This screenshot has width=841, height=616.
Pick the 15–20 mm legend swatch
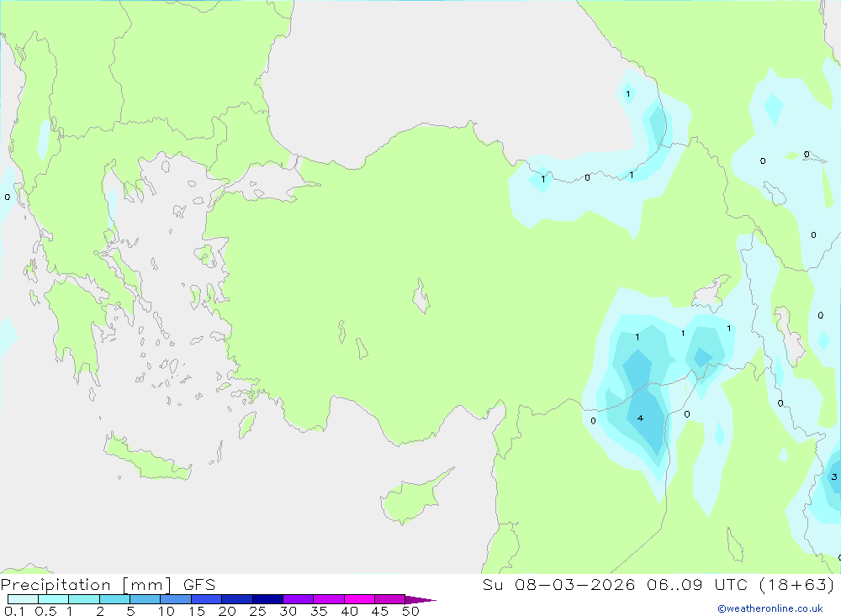point(206,599)
